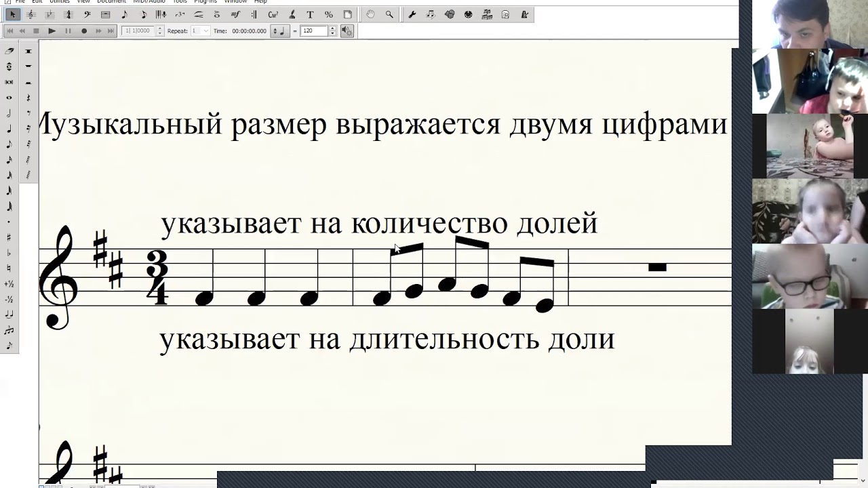Select the eighth rest in rests palette

28,113
